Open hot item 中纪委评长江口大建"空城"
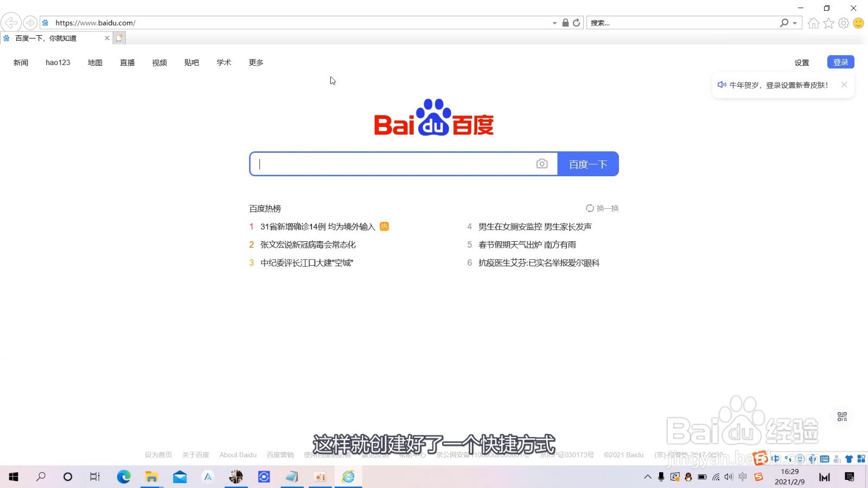The width and height of the screenshot is (868, 488). point(307,263)
